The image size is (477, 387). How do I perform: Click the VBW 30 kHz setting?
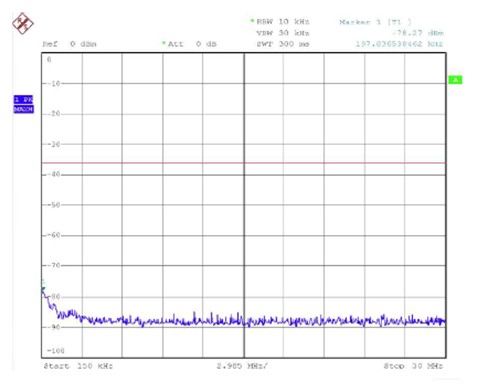click(282, 33)
